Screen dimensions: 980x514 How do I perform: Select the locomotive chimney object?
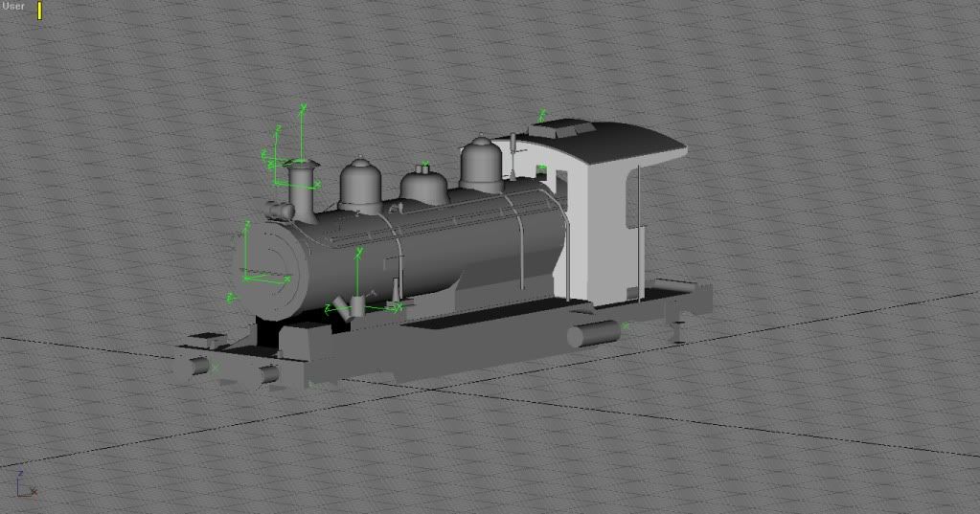tap(301, 190)
